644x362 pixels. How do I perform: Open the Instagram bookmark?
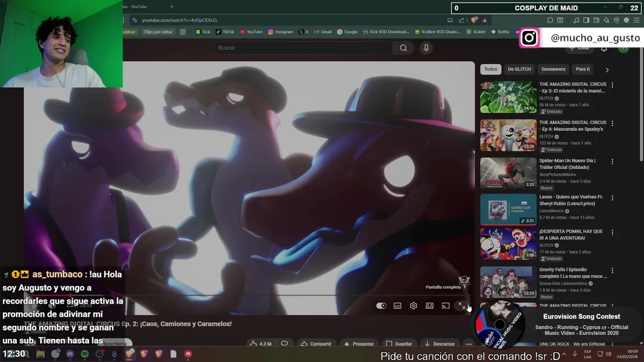tap(280, 32)
